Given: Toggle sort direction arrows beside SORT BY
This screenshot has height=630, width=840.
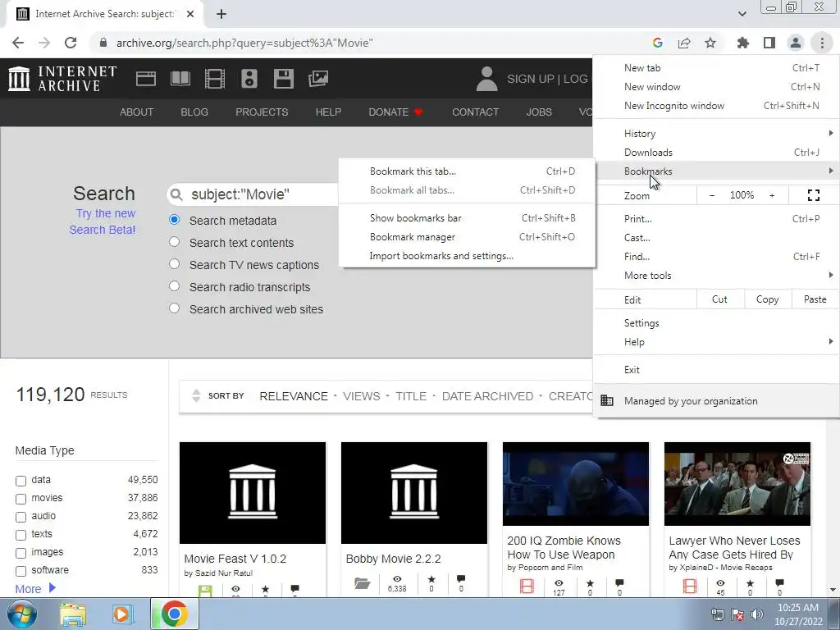Looking at the screenshot, I should click(196, 396).
